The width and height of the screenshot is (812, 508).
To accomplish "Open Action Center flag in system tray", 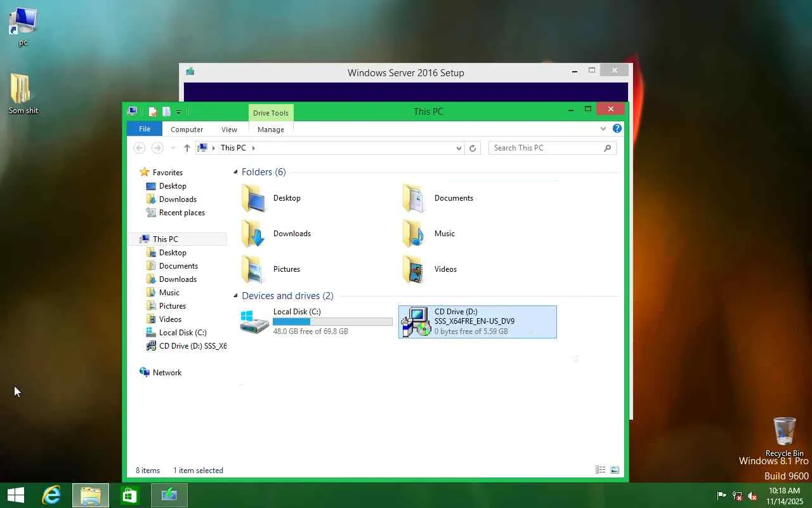I will coord(721,496).
